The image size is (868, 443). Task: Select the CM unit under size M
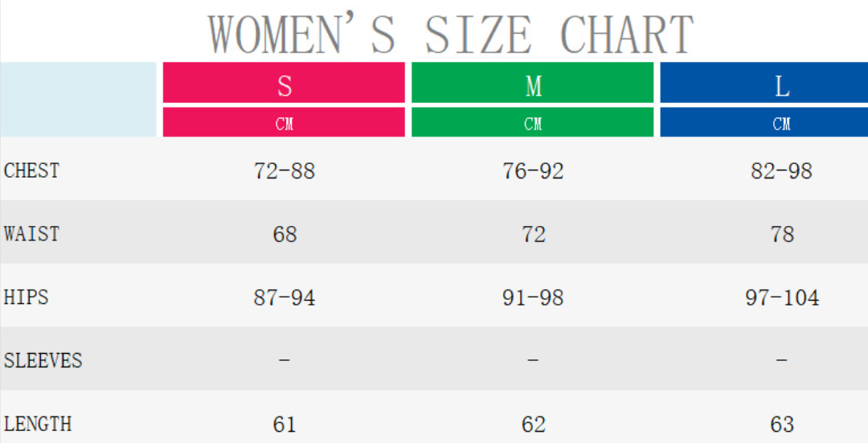(x=533, y=124)
